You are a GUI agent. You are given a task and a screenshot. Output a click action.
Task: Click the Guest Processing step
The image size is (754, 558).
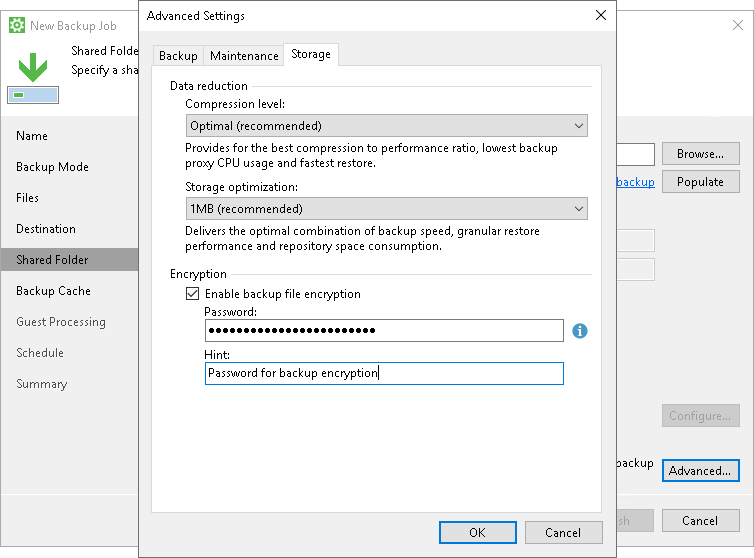(x=61, y=322)
